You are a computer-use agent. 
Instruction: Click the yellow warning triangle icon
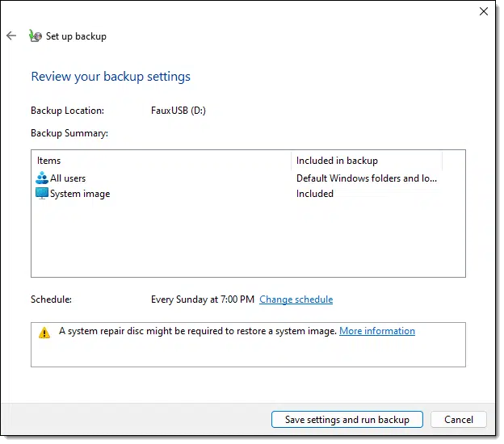[44, 333]
